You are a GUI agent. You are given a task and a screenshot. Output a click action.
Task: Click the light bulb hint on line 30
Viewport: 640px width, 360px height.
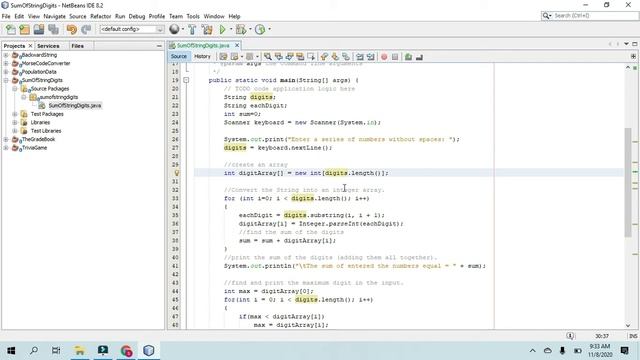[x=177, y=173]
